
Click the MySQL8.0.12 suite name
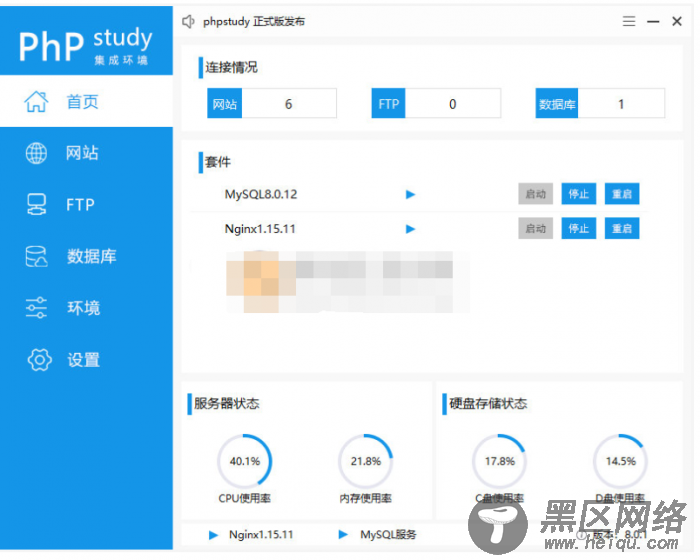coord(261,194)
